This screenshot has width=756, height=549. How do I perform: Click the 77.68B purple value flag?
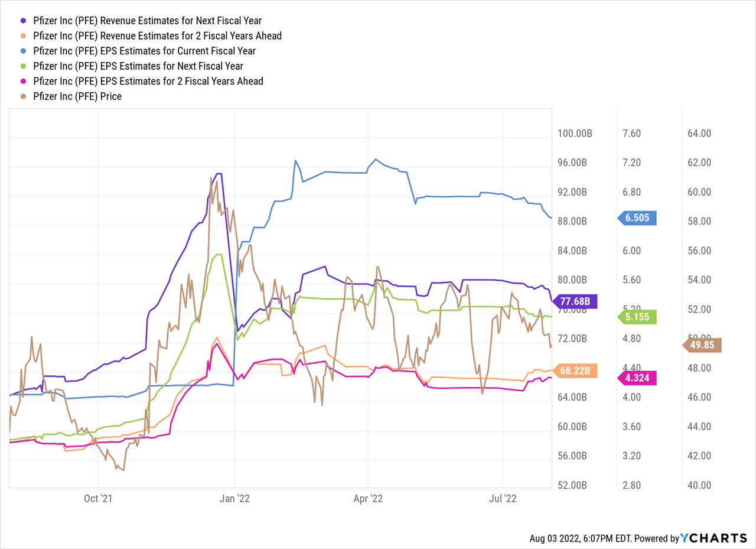pyautogui.click(x=575, y=301)
